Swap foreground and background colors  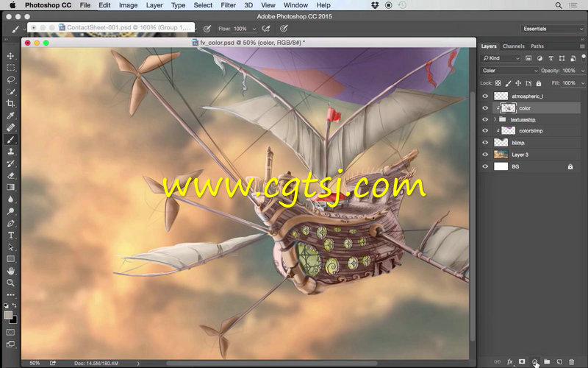coord(14,305)
